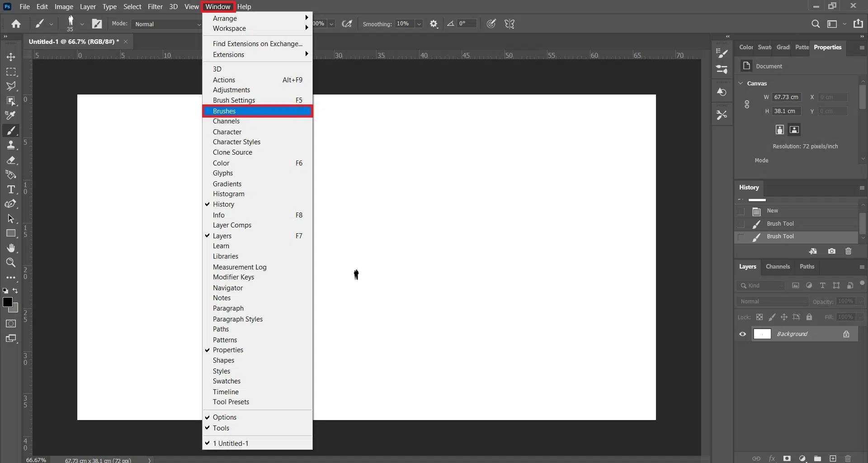Create new snapshot camera icon
This screenshot has height=463, width=868.
(x=831, y=251)
